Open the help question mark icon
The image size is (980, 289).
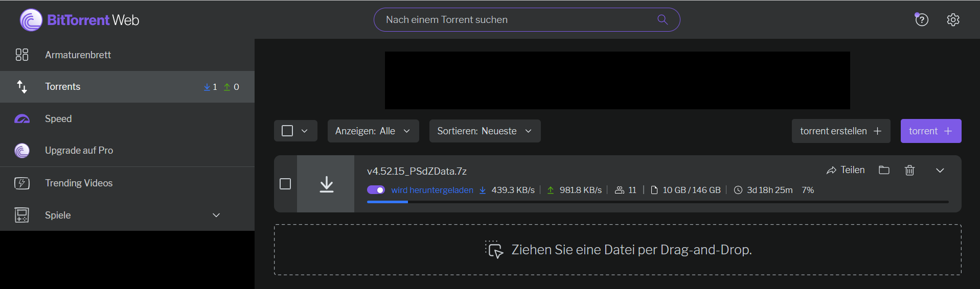coord(921,20)
